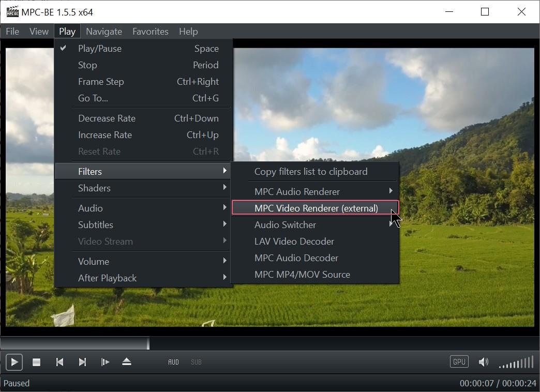Click the seek bar to change position

tap(259, 342)
